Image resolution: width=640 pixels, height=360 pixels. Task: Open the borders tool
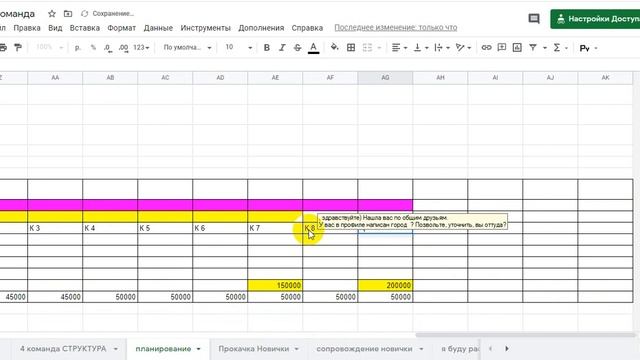pyautogui.click(x=351, y=48)
